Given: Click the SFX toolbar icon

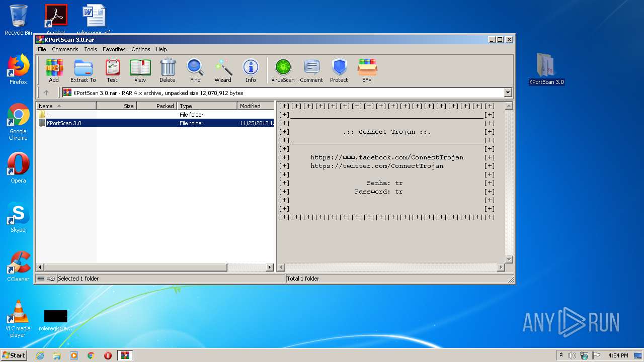Looking at the screenshot, I should (367, 70).
